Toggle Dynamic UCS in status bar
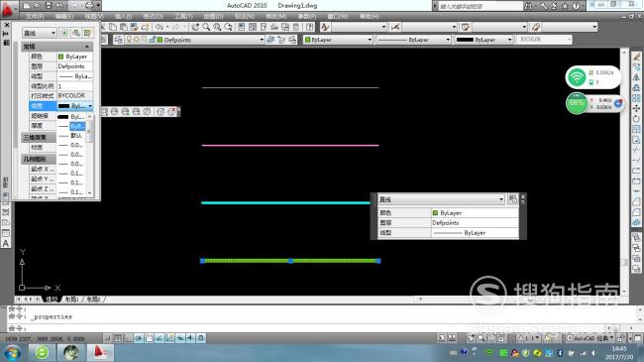 [169, 338]
